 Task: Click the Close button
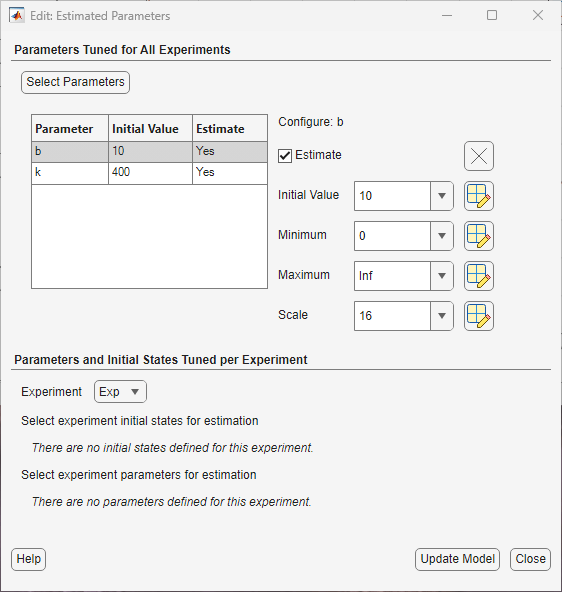530,559
